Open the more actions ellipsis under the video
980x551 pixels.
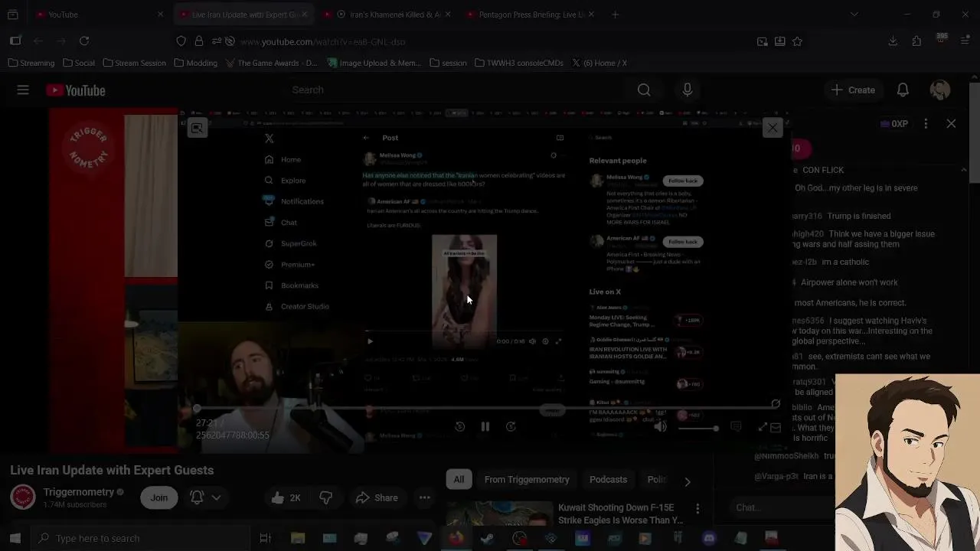[424, 498]
